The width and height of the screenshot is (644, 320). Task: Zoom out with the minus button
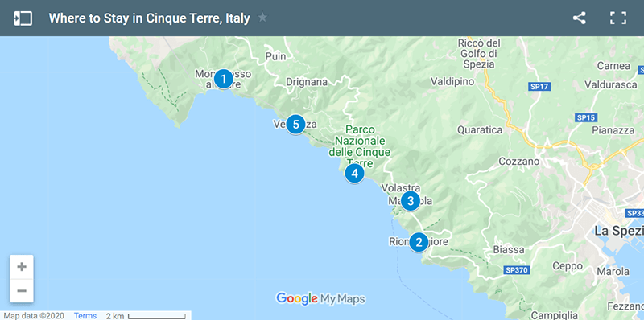point(22,291)
